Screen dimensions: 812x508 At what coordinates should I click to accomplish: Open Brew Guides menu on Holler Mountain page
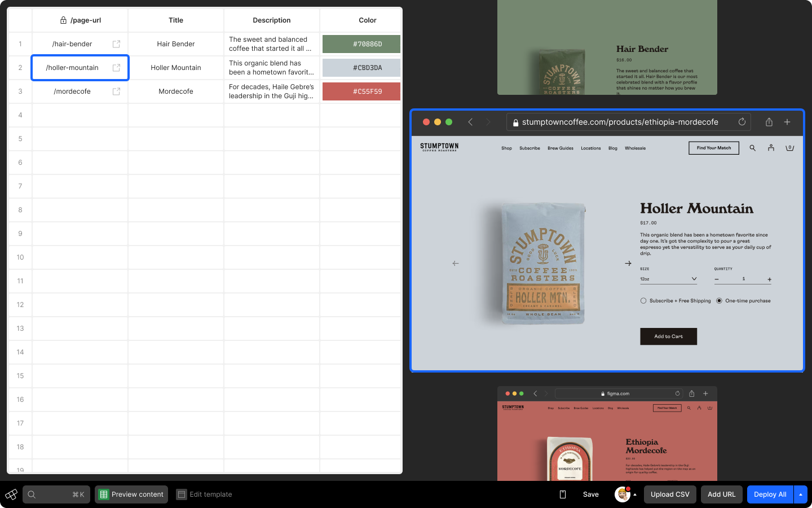[561, 148]
